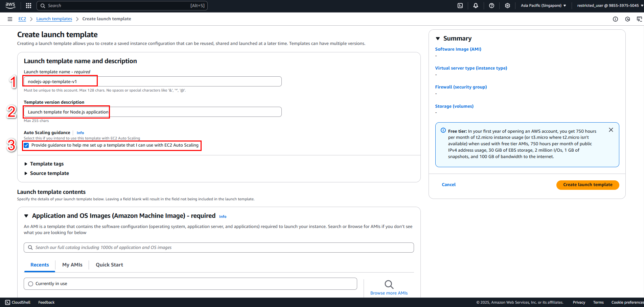Click the Create launch template button
This screenshot has height=307, width=644.
(x=588, y=185)
